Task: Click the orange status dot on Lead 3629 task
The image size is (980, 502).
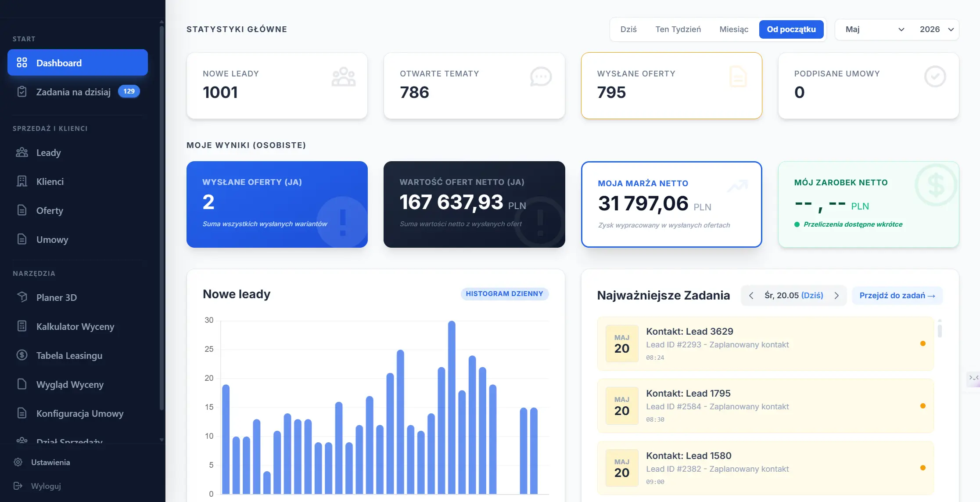Action: click(923, 343)
